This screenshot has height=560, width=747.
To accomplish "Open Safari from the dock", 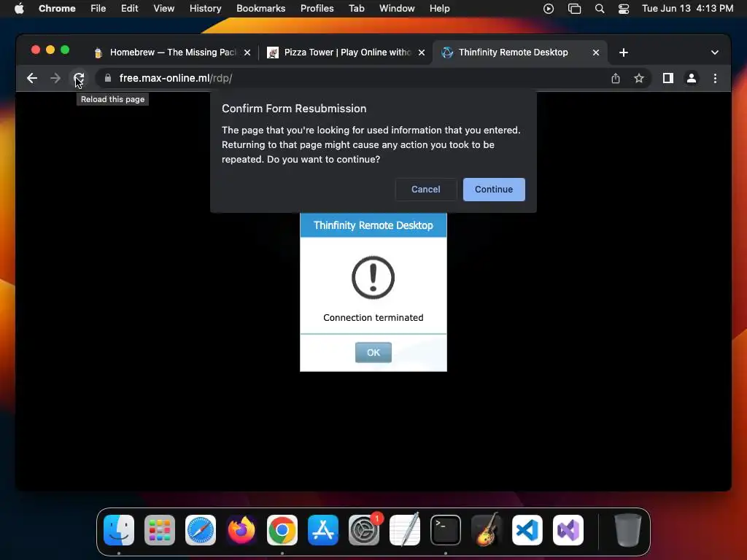I will (x=201, y=530).
